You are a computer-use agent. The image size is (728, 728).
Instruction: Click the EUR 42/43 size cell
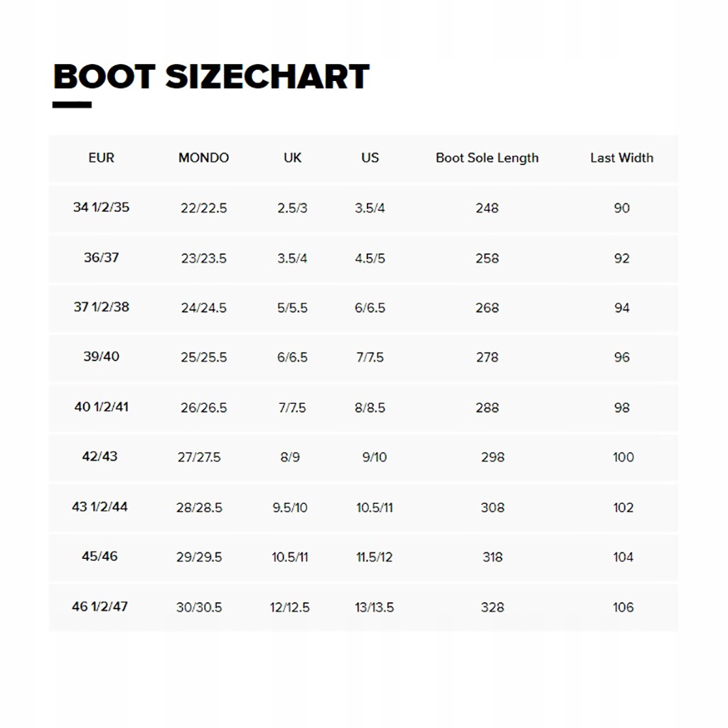(100, 456)
